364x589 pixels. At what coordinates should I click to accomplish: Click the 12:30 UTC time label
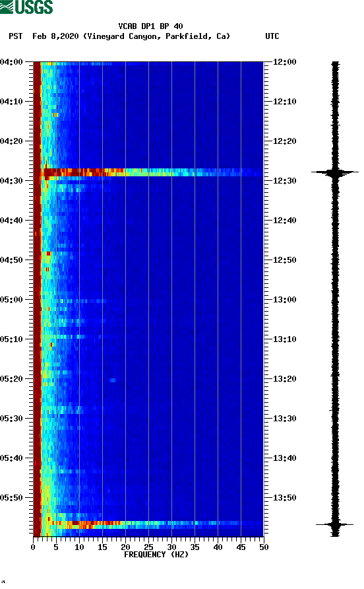click(x=284, y=181)
